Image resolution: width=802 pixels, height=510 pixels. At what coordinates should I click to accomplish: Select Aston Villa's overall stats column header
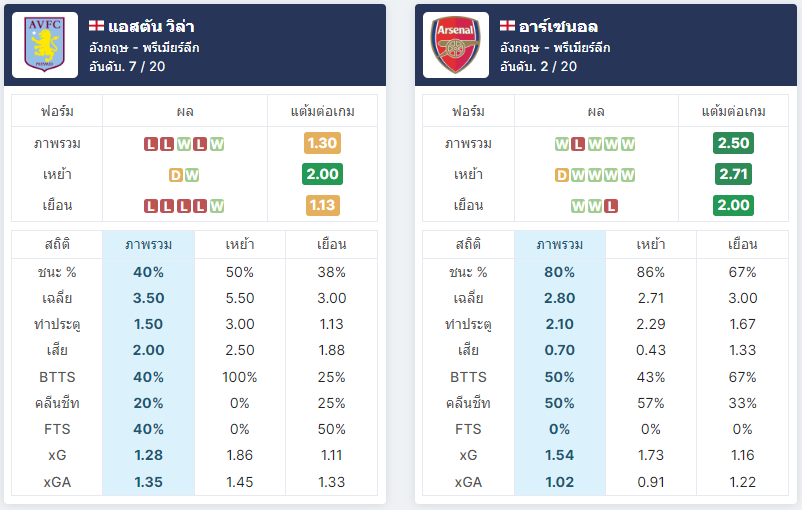pyautogui.click(x=148, y=245)
